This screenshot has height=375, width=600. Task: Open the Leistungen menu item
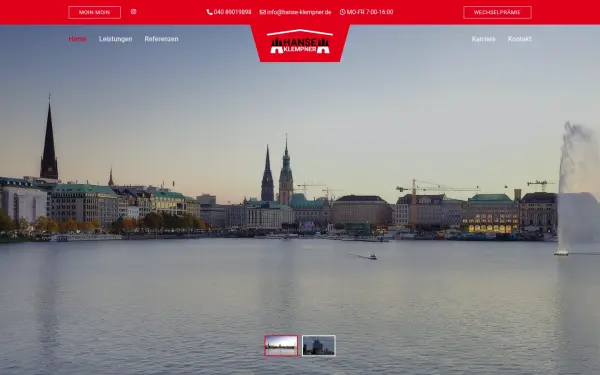point(116,39)
